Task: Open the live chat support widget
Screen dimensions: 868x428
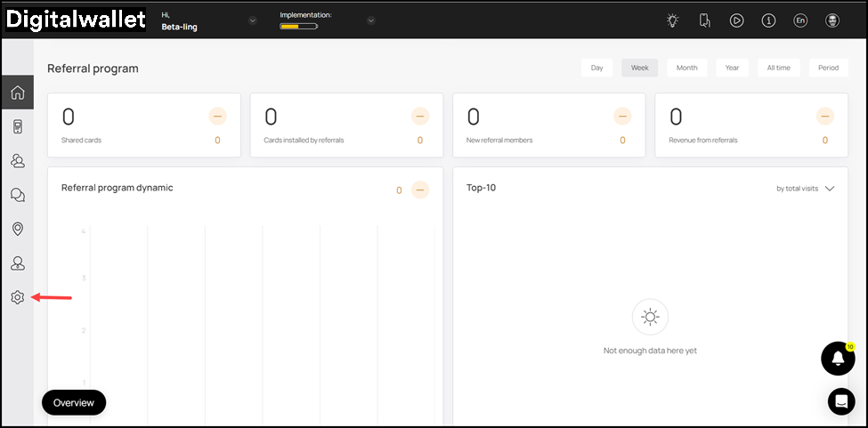Action: click(x=841, y=401)
